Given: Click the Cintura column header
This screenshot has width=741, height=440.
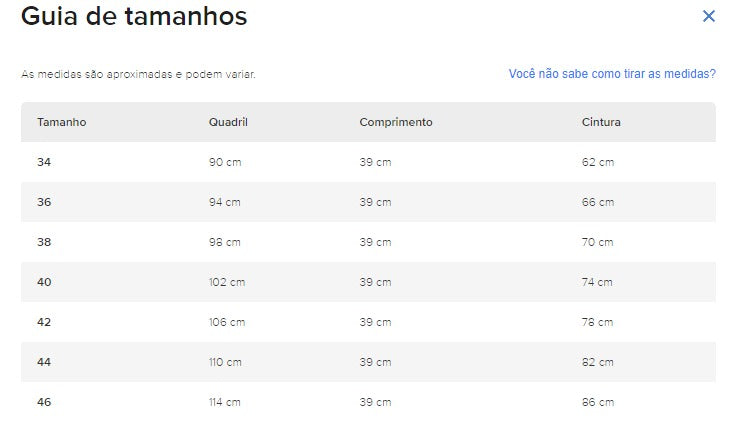Looking at the screenshot, I should pyautogui.click(x=601, y=122).
